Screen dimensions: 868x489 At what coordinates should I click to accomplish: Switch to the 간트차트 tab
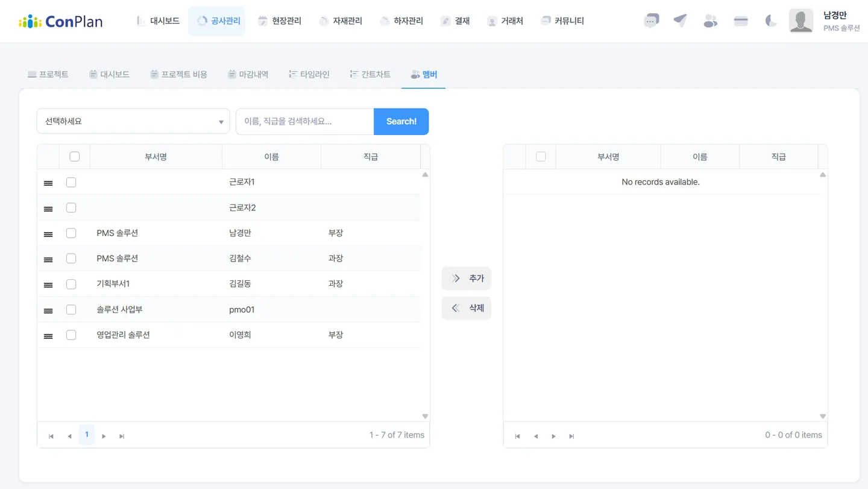pyautogui.click(x=370, y=74)
